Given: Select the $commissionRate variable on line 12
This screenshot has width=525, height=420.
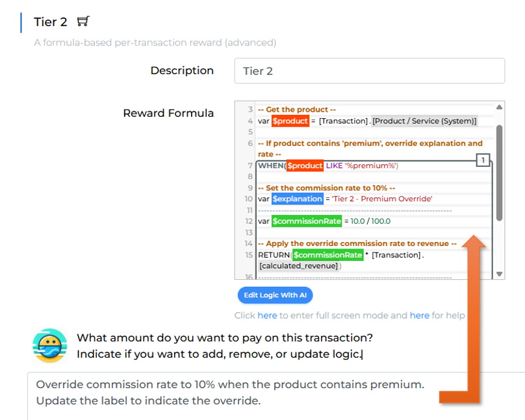Looking at the screenshot, I should [307, 221].
